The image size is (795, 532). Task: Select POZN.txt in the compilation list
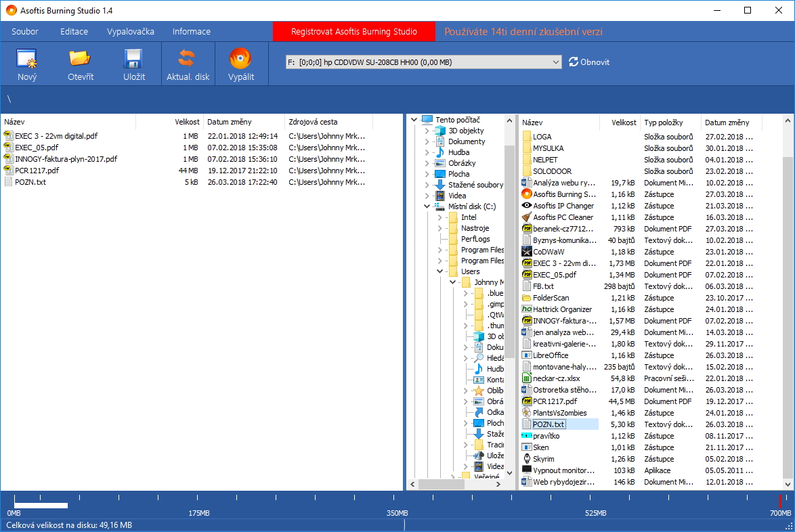(x=30, y=182)
